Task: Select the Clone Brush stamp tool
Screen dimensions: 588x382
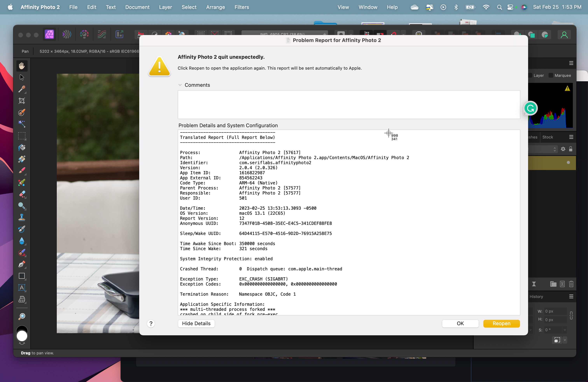Action: click(22, 217)
